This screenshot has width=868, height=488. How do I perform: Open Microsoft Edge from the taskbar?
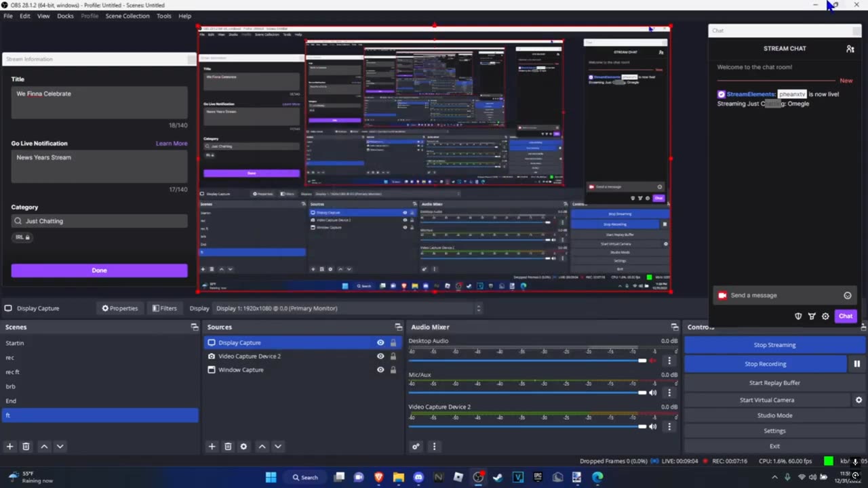click(597, 477)
